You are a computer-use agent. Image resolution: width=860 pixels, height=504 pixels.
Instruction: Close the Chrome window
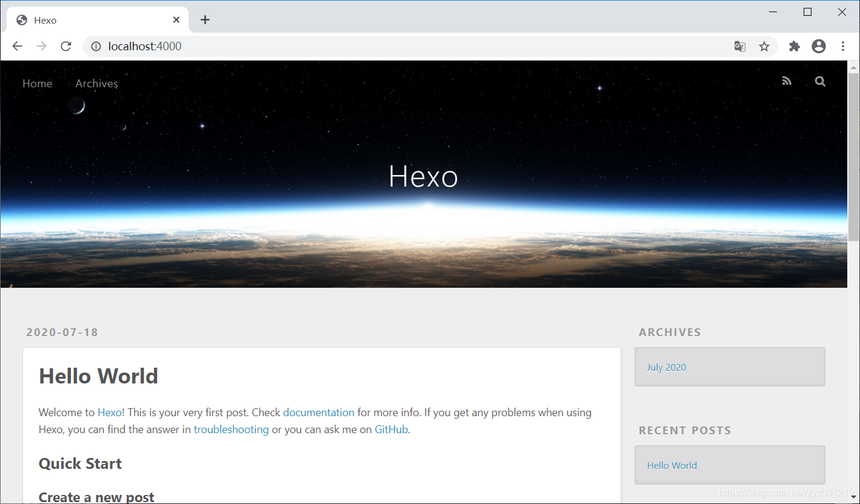point(842,12)
